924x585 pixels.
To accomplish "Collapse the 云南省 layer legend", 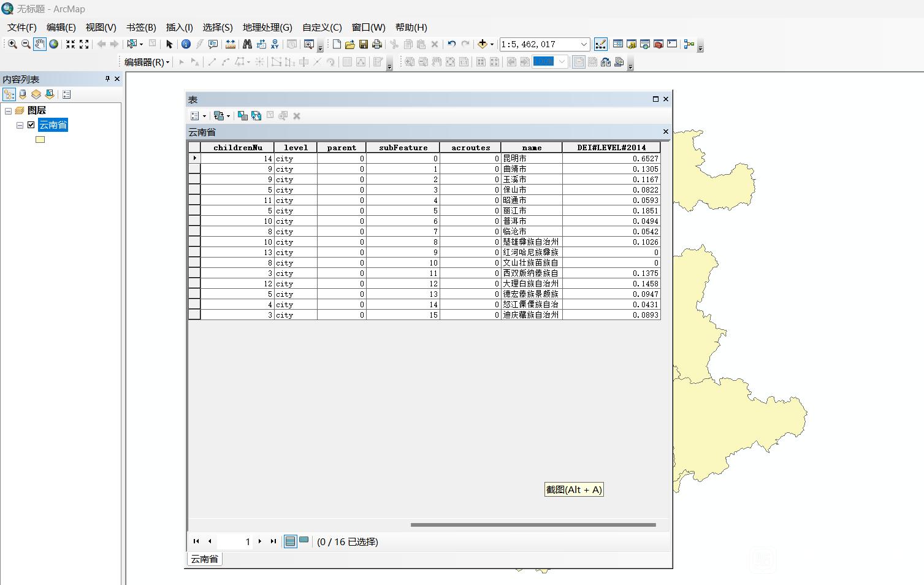I will 20,125.
